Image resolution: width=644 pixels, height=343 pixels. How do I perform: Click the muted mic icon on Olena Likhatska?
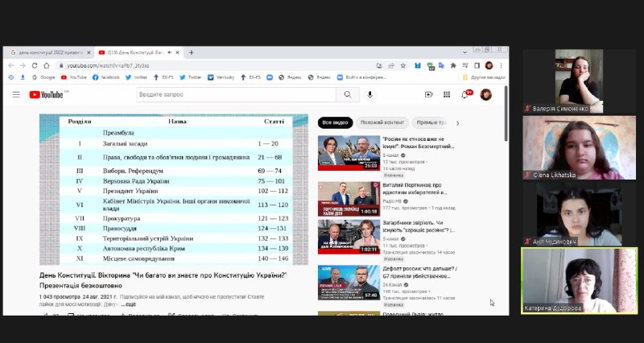(x=527, y=175)
